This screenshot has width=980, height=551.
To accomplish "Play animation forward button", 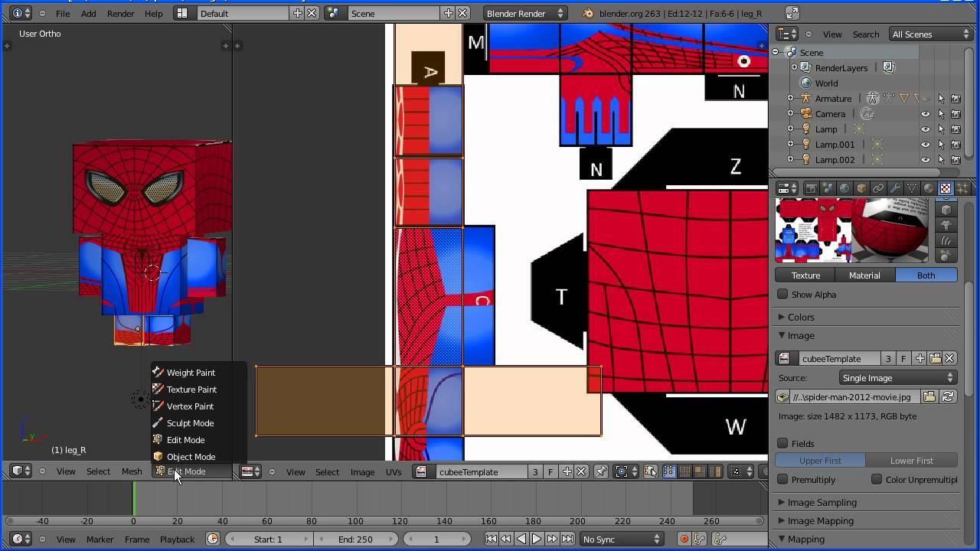I will click(x=537, y=540).
